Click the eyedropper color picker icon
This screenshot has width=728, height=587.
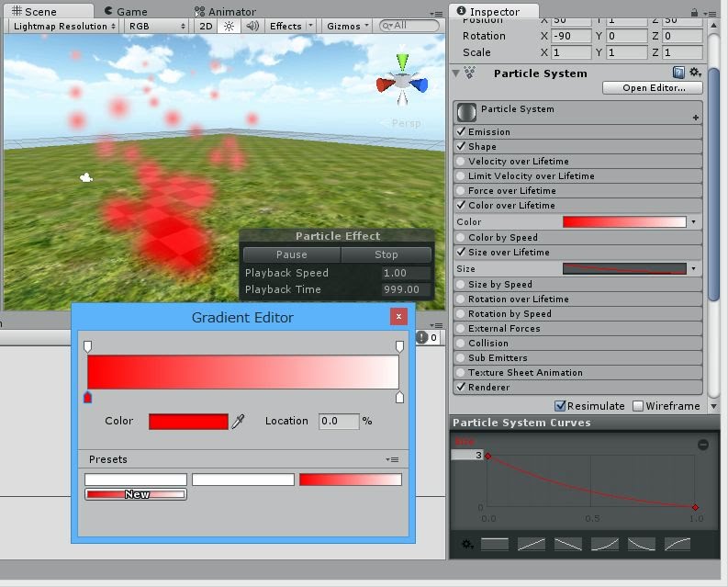click(x=239, y=422)
